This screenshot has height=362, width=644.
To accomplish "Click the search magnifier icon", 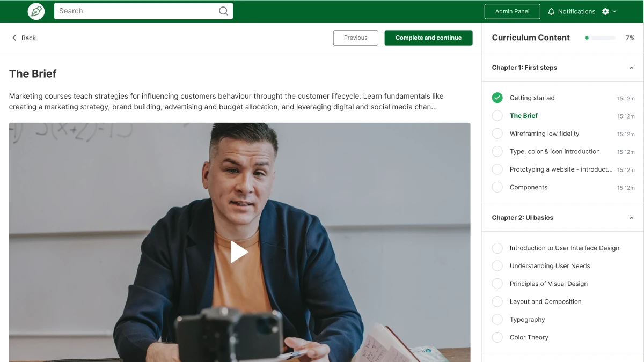I will [x=223, y=11].
